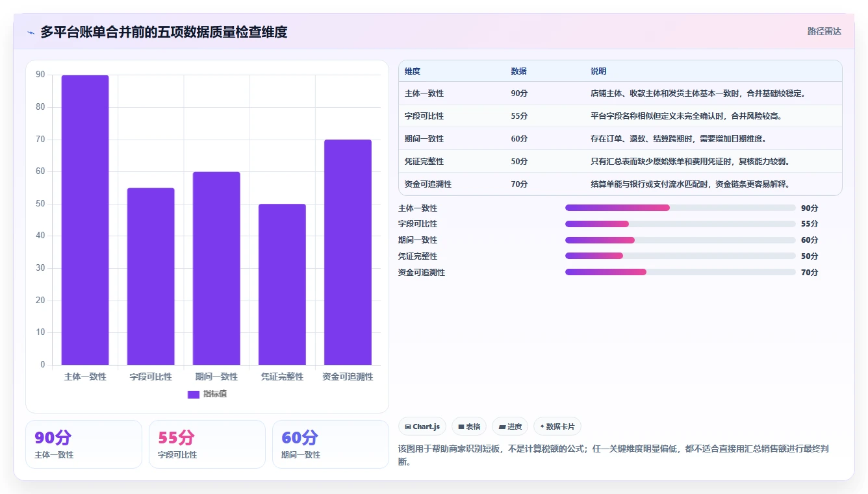
Task: Click the 期间一致性 progress bar
Action: [680, 240]
